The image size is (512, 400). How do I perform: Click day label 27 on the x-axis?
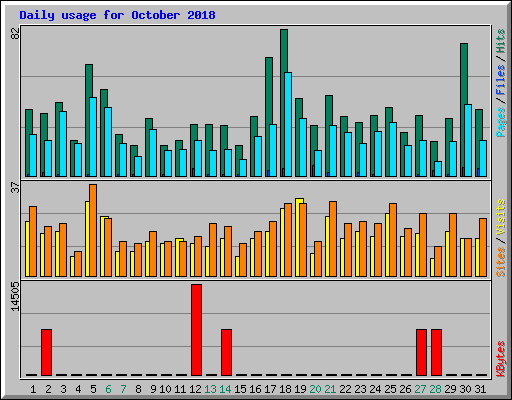coord(420,389)
